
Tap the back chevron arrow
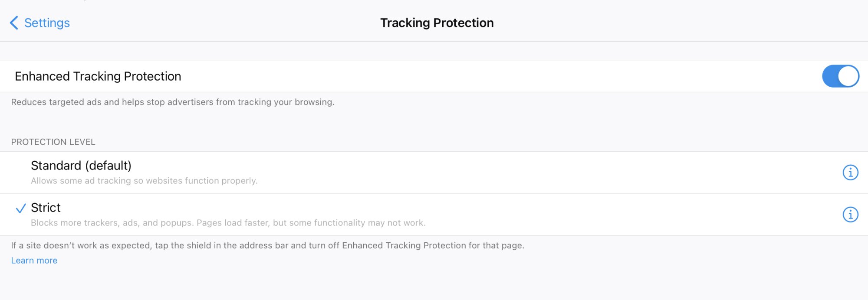tap(14, 23)
